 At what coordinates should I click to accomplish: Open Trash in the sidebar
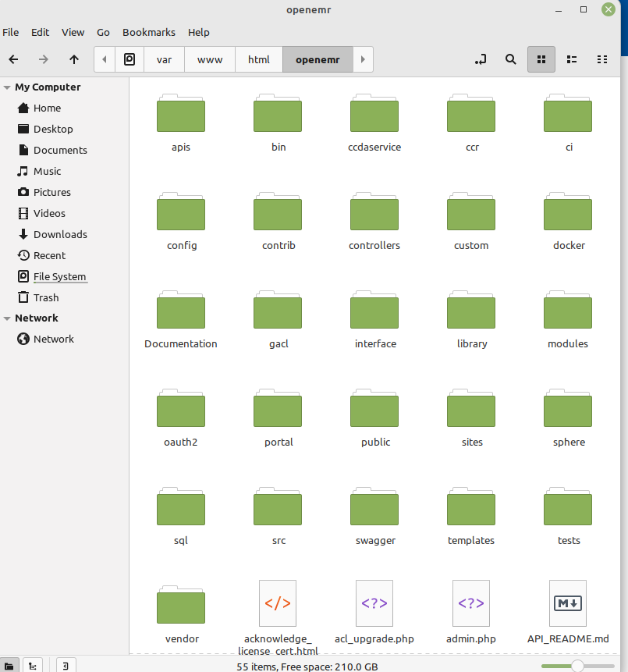pos(65,298)
